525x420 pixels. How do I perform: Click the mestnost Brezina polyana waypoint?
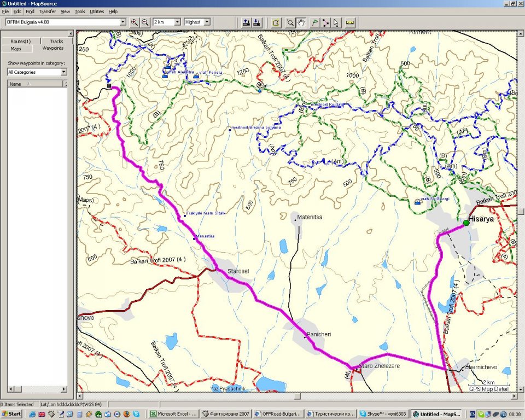(x=230, y=130)
